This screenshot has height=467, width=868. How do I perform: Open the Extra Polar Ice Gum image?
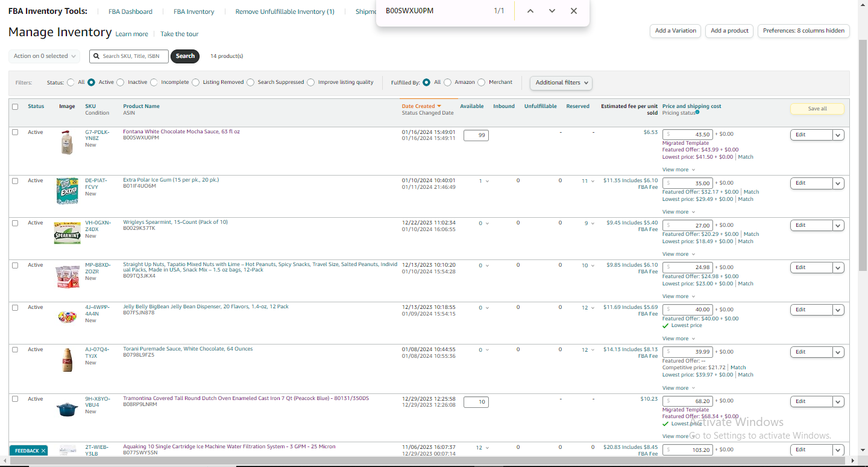[67, 191]
